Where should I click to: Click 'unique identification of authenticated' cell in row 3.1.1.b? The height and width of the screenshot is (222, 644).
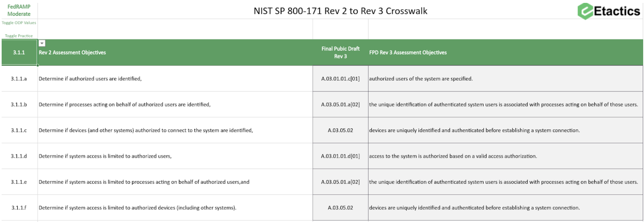click(x=505, y=105)
